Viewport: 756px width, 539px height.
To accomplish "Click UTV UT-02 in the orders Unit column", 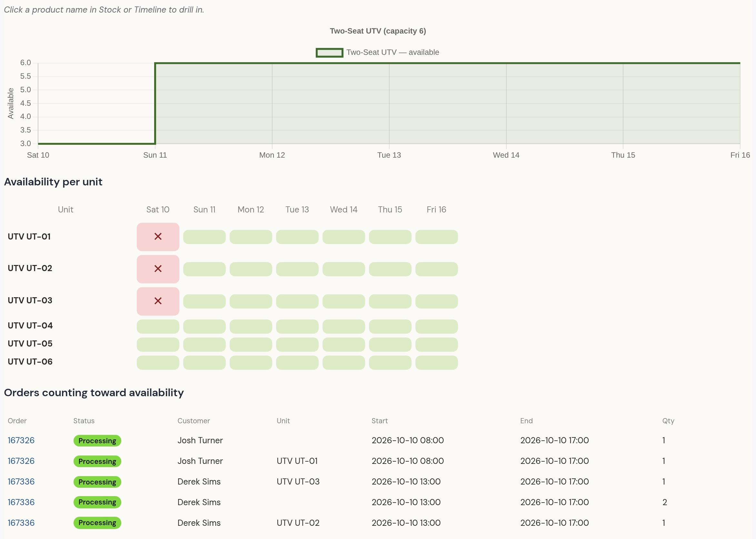I will [x=298, y=523].
